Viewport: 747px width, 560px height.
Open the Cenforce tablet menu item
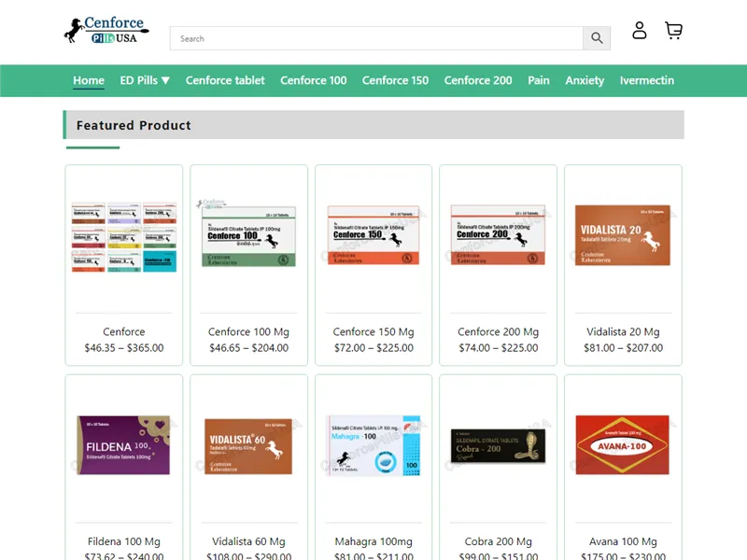[x=225, y=80]
